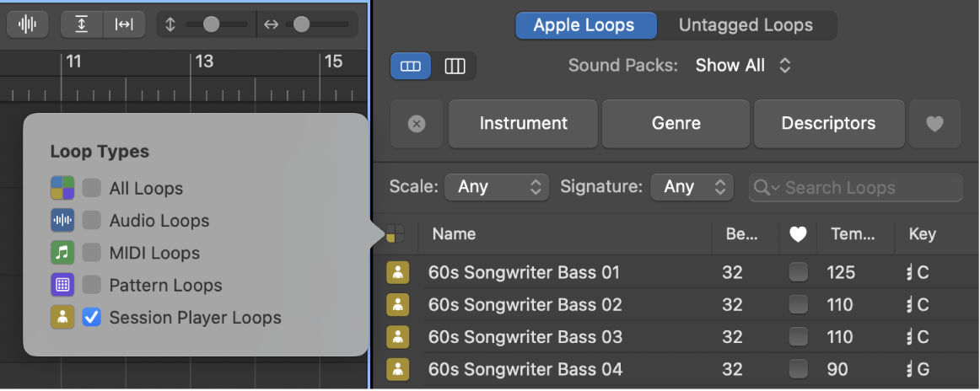Show favorites with the heart button
980x391 pixels.
coord(935,124)
